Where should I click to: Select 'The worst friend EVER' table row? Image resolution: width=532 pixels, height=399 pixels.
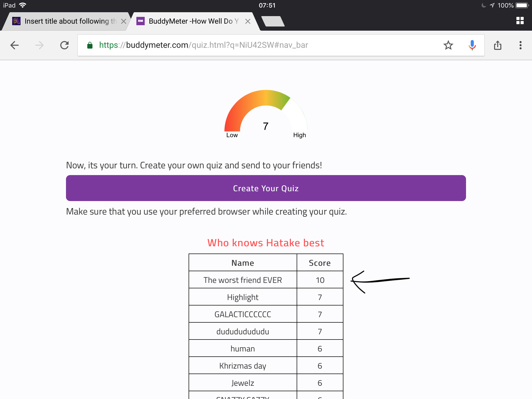pyautogui.click(x=266, y=280)
